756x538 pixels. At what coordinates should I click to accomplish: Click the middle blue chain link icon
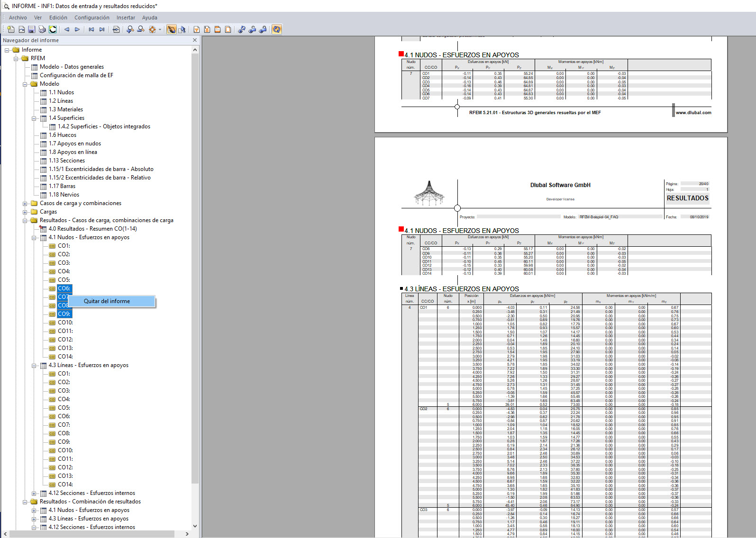pyautogui.click(x=252, y=29)
